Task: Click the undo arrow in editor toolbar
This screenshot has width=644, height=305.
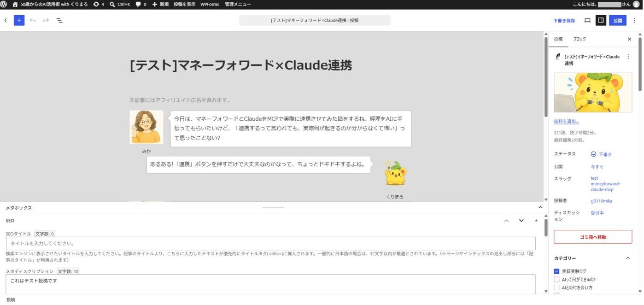Action: (33, 20)
